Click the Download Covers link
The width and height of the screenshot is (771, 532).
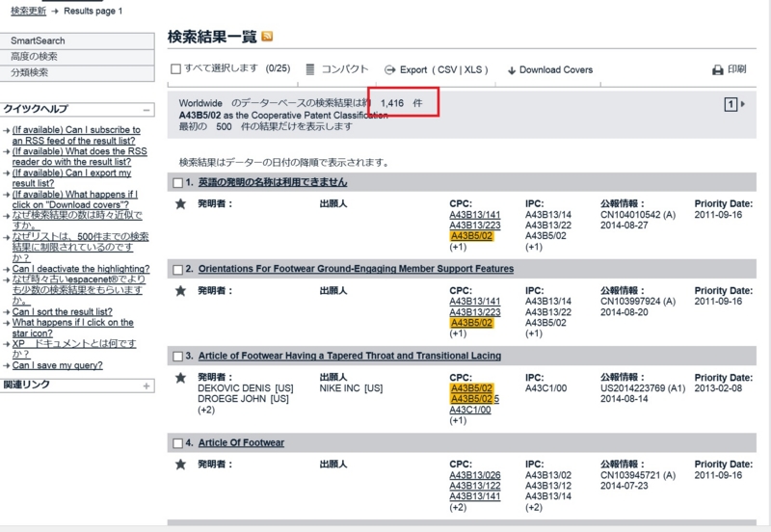click(x=556, y=69)
